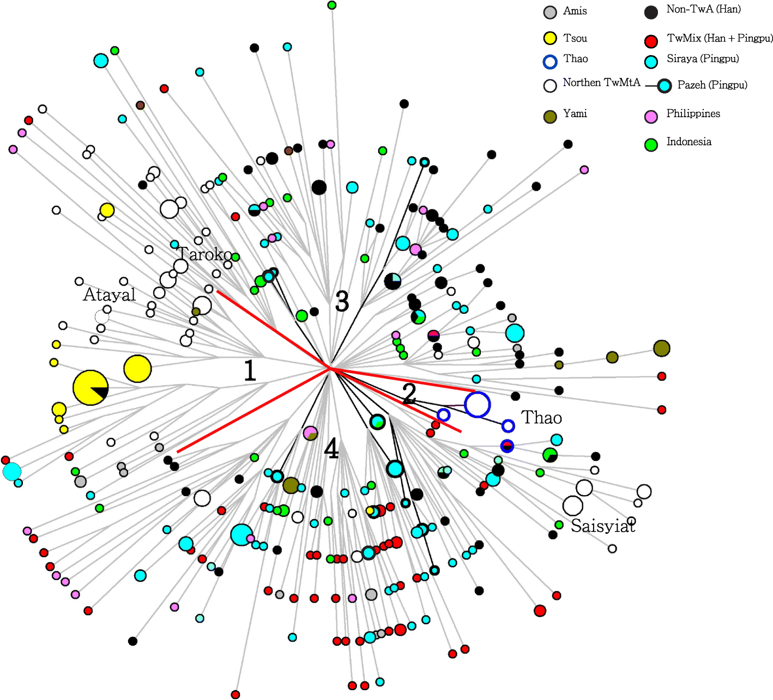Click the "Atayal" label in the network
This screenshot has width=773, height=700.
click(109, 295)
